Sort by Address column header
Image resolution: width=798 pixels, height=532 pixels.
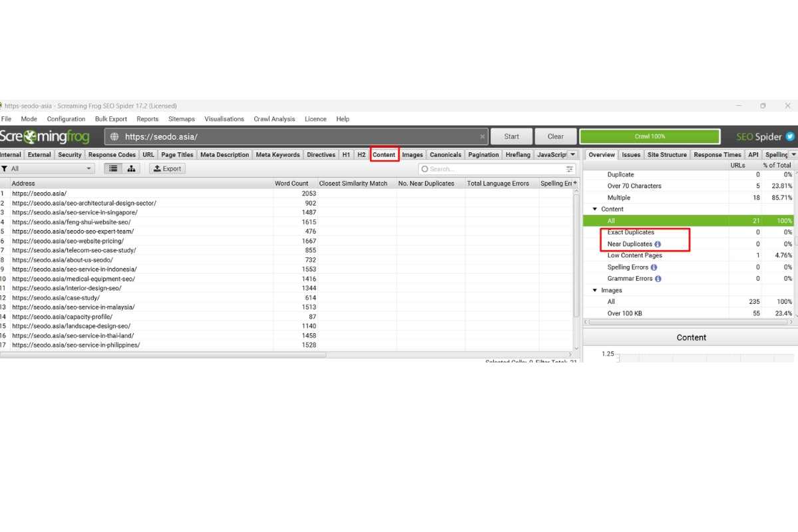[142, 183]
